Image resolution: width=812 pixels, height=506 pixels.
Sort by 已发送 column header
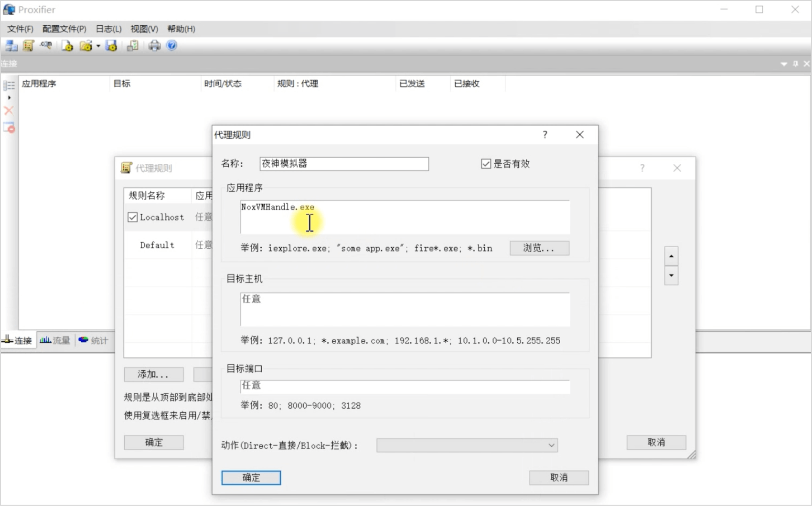[423, 84]
